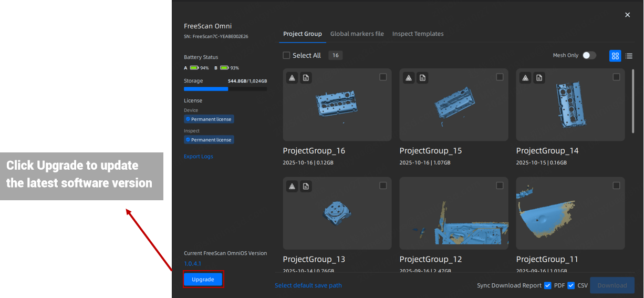
Task: Open the ProjectGroup_11 thumbnail
Action: 570,213
